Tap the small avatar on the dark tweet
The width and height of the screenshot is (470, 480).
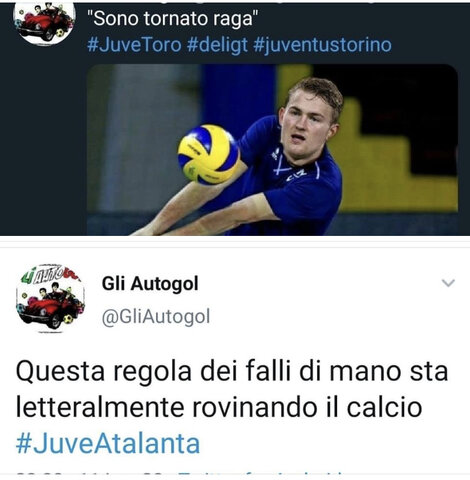45,22
